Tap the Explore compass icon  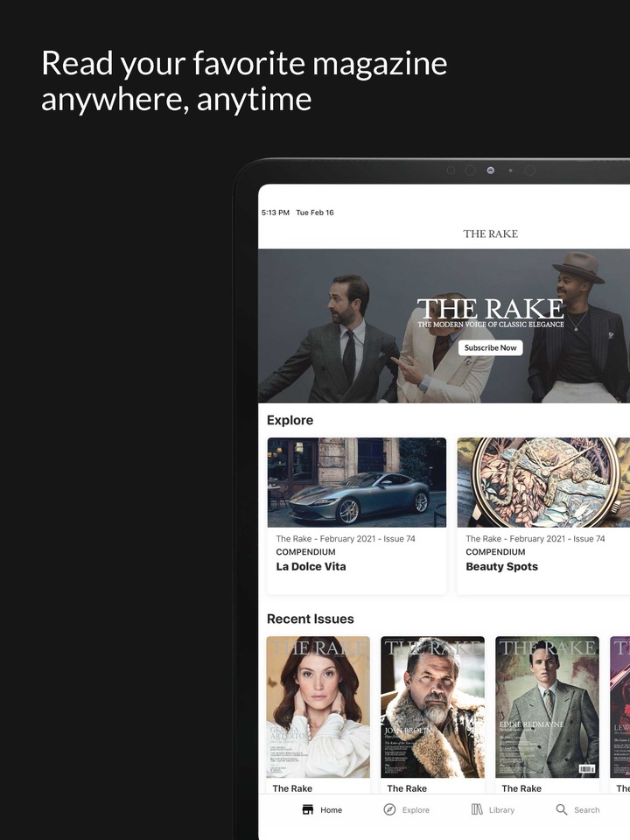389,809
